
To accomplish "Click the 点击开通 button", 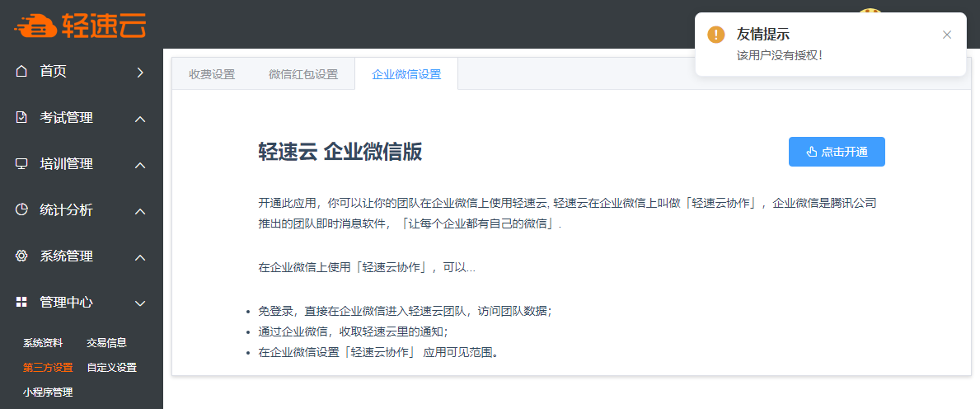I will click(837, 152).
